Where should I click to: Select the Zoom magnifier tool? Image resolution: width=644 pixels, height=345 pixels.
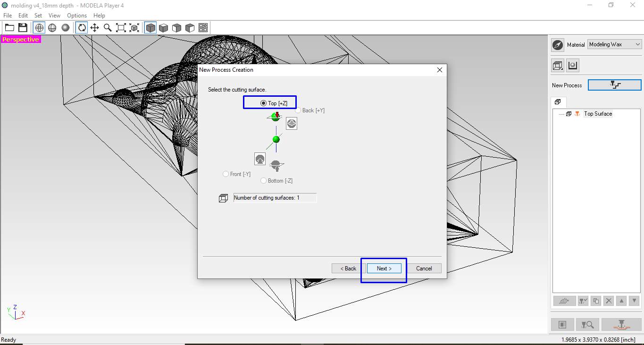pyautogui.click(x=108, y=28)
